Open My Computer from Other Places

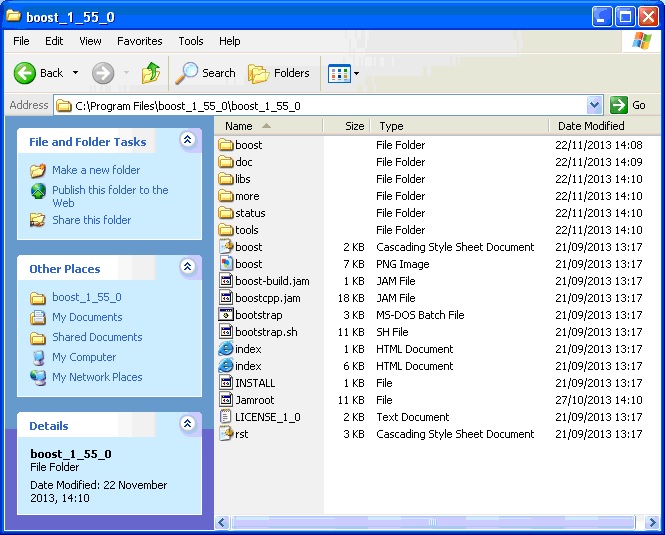pyautogui.click(x=84, y=357)
